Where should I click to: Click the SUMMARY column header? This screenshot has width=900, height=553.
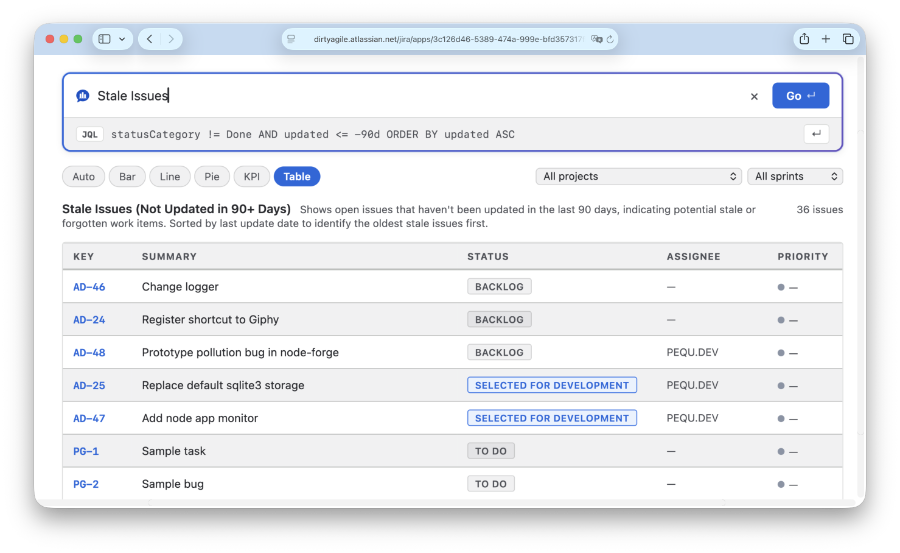tap(169, 257)
